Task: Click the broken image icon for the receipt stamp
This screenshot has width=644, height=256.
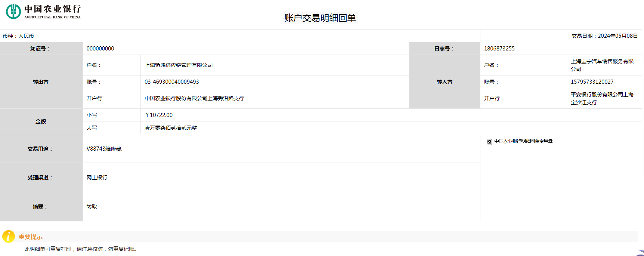Action: [489, 142]
